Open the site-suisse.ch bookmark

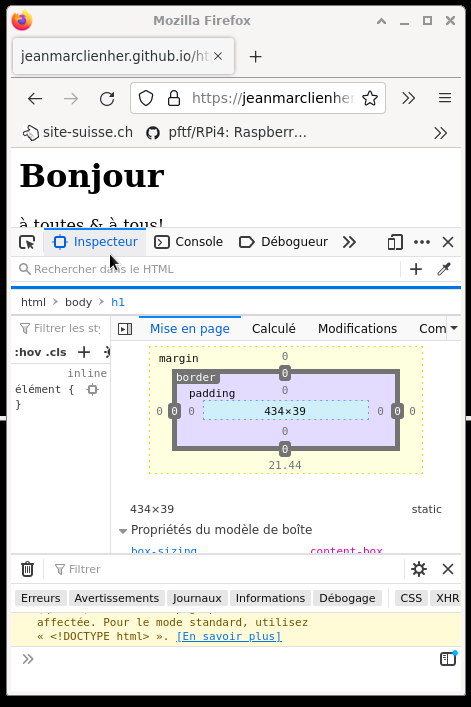(x=78, y=133)
